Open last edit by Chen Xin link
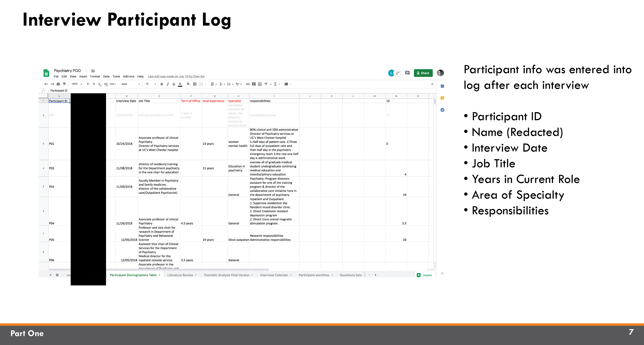Viewport: 644px width, 345px height. (x=176, y=76)
